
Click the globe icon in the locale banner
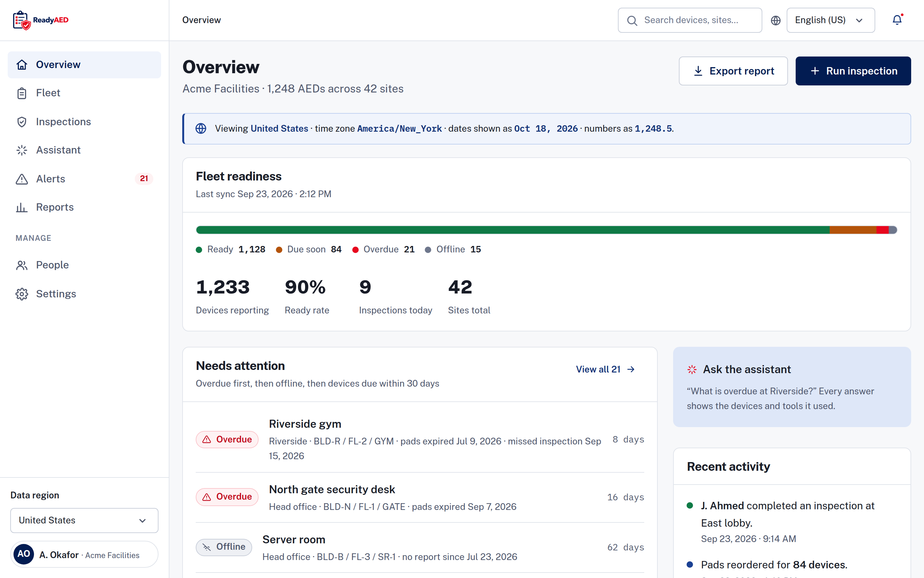(201, 128)
